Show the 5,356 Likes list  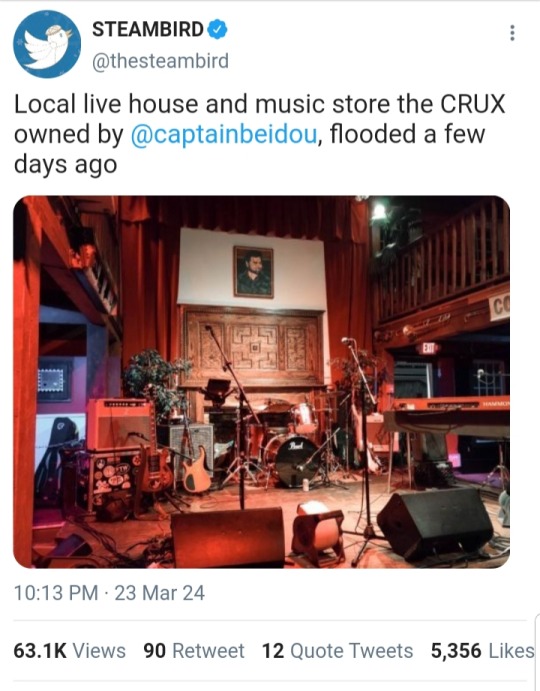[482, 651]
